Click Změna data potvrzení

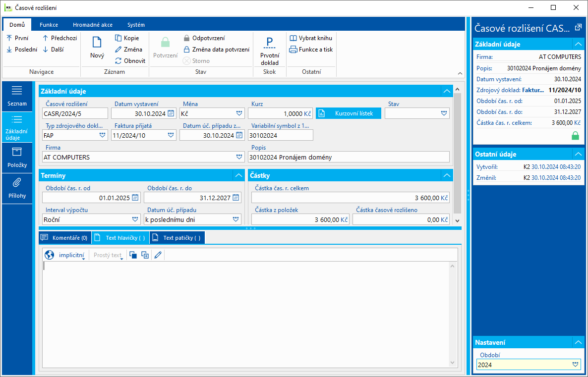coord(216,49)
